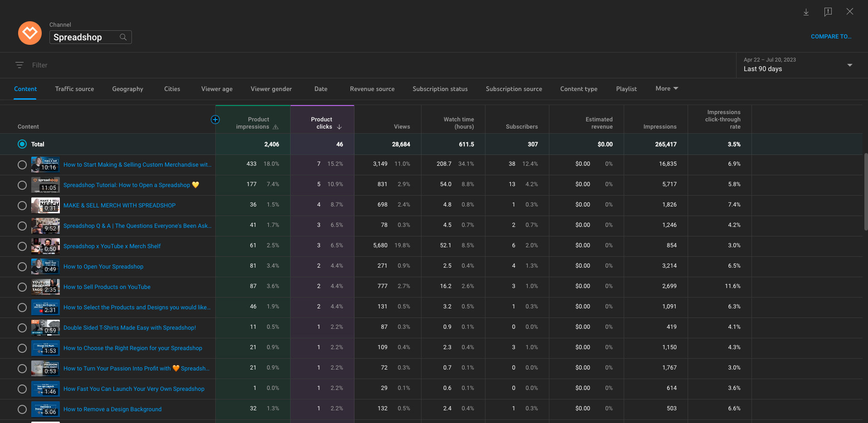Expand the More tabs dropdown
The image size is (868, 423).
click(666, 89)
